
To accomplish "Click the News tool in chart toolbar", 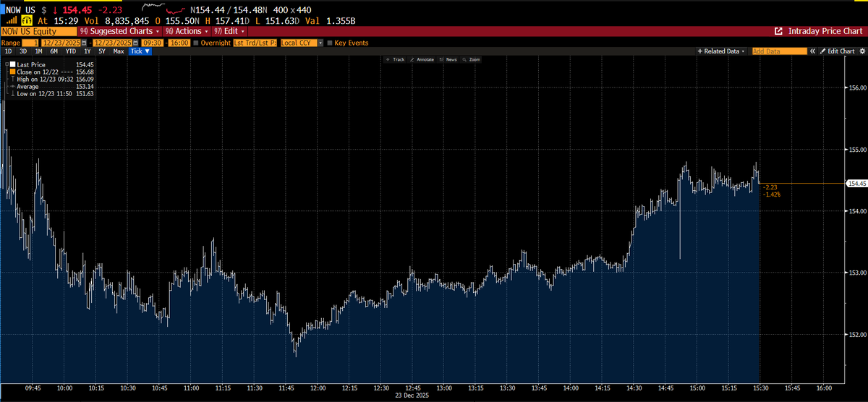I will click(448, 59).
